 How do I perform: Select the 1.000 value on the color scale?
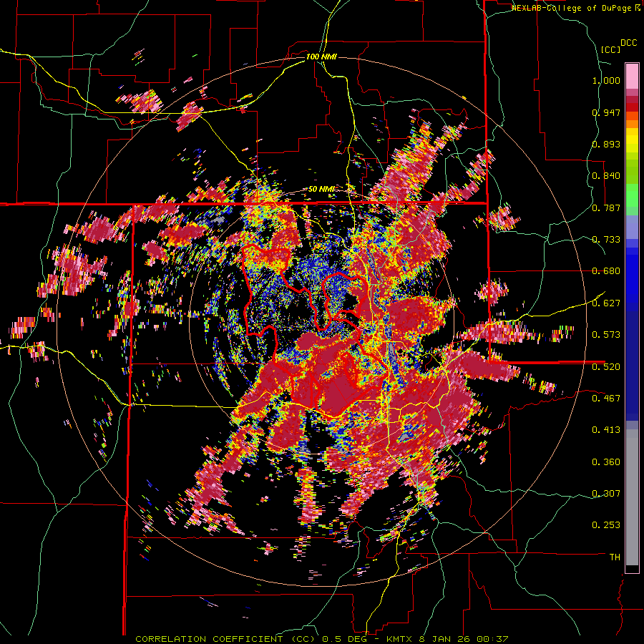coord(606,80)
